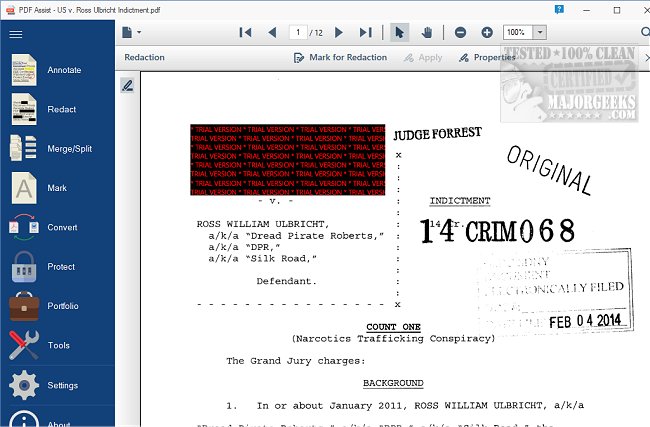Click Mark for Redaction
The width and height of the screenshot is (650, 427).
pos(340,58)
